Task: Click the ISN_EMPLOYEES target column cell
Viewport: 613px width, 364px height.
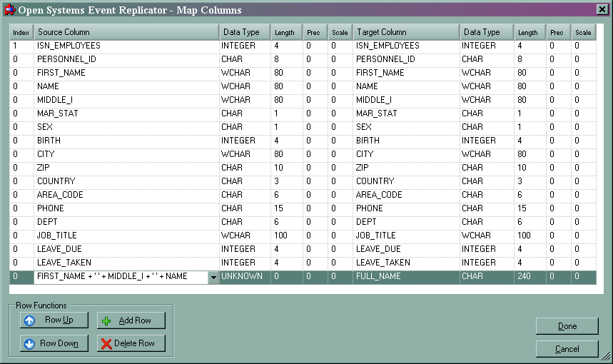Action: click(x=406, y=46)
